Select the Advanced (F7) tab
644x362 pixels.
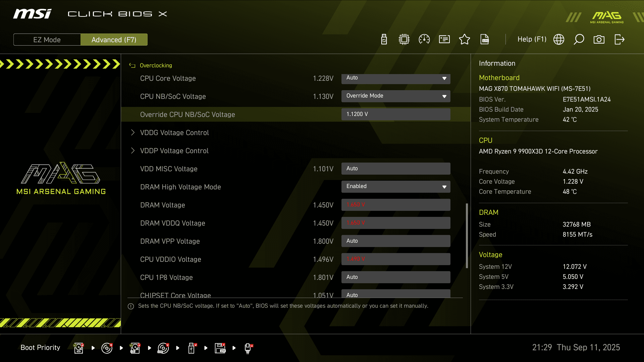pyautogui.click(x=114, y=40)
